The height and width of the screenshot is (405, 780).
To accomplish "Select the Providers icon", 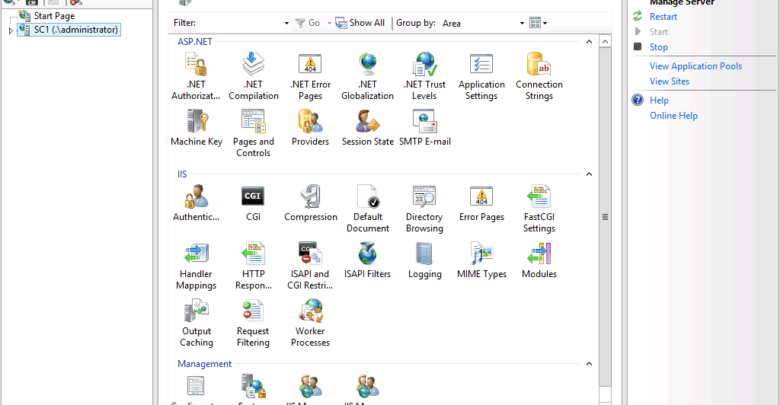I will [310, 128].
